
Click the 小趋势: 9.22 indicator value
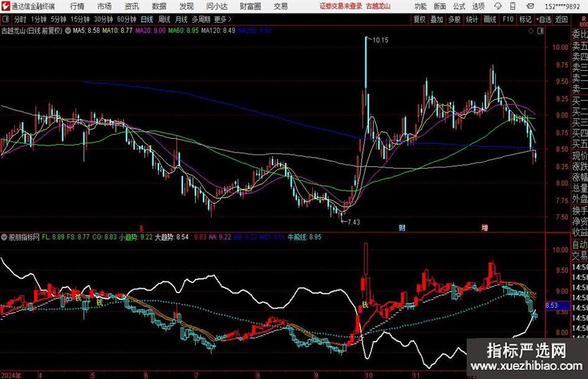click(x=136, y=237)
